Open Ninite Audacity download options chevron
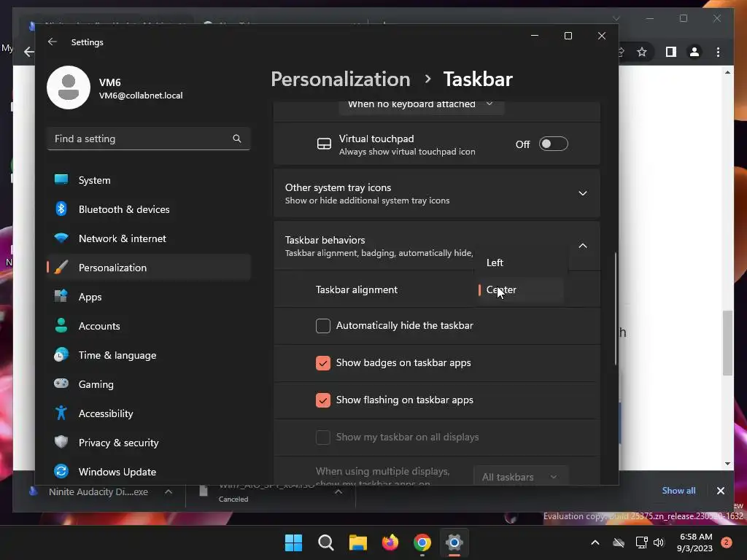The image size is (747, 560). 169,491
